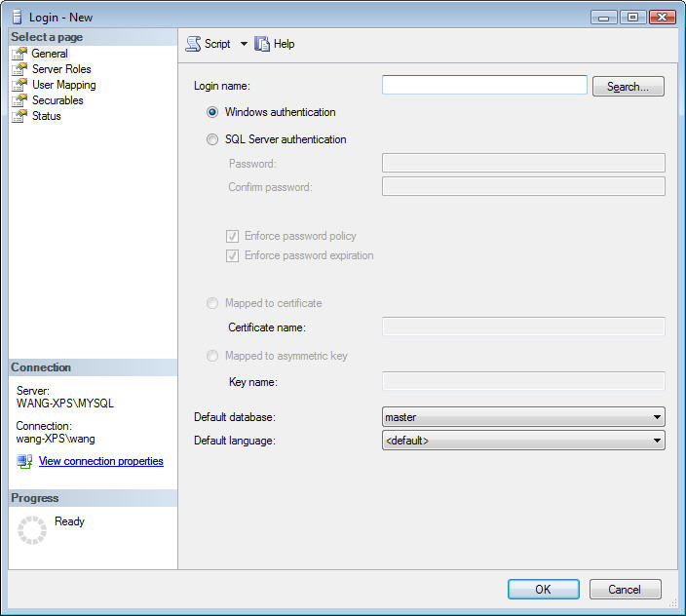The height and width of the screenshot is (616, 686).
Task: Click connection value wang-XPS\wang
Action: pos(56,439)
